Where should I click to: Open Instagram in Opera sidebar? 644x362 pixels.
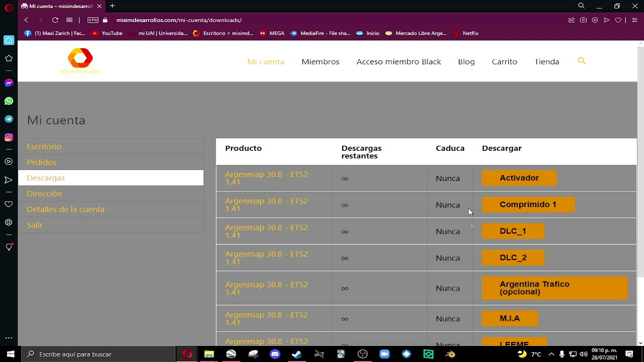(9, 137)
